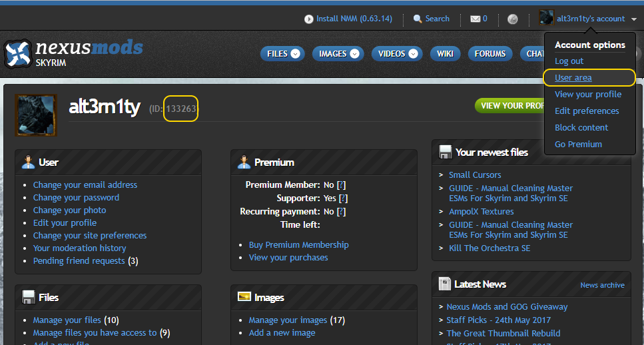Click the Latest News newspaper icon

coord(445,284)
